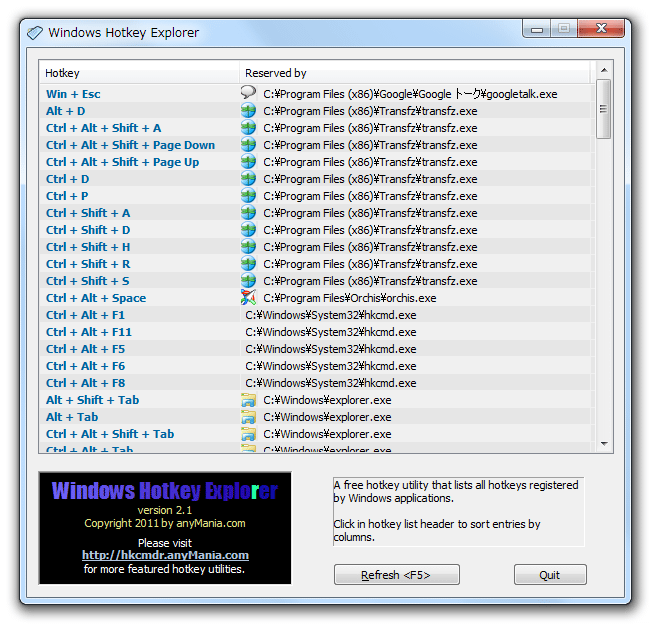
Task: Select the Ctrl + Shift + A hotkey
Action: coord(88,213)
